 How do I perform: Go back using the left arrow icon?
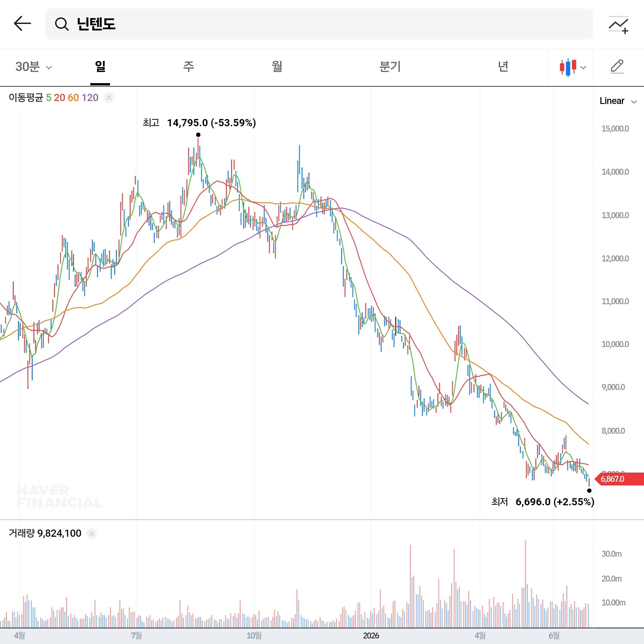22,24
